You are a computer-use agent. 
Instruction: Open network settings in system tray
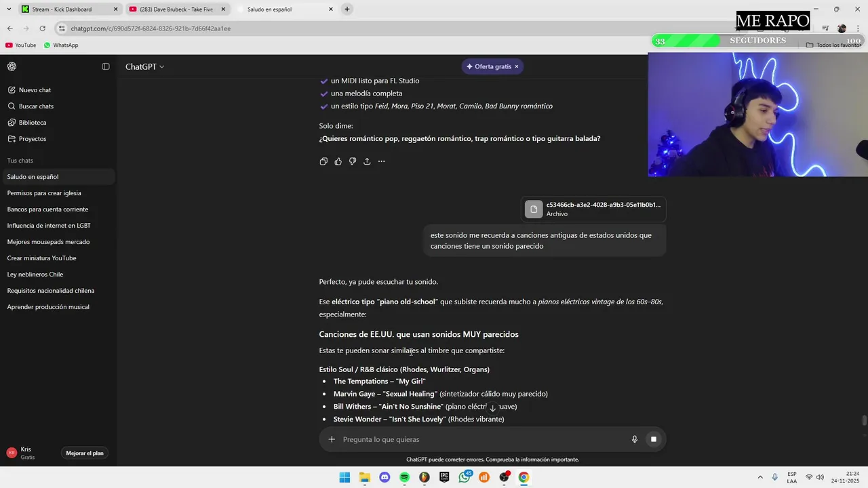[809, 477]
